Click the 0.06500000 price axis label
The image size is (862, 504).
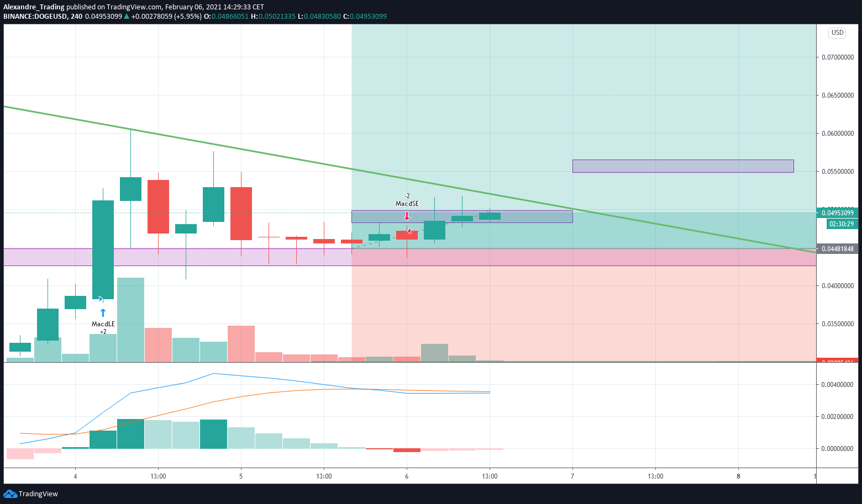click(838, 96)
